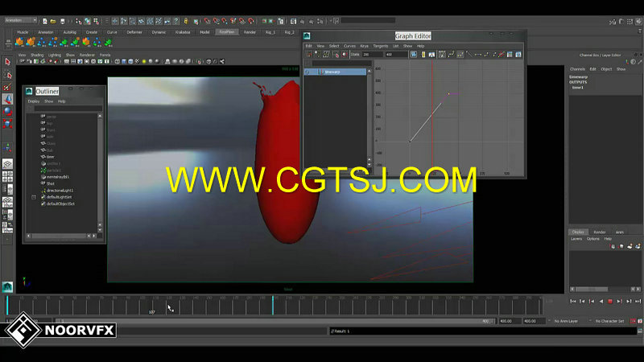This screenshot has width=644, height=362.
Task: Open Render Settings icon in status line
Action: click(x=320, y=21)
